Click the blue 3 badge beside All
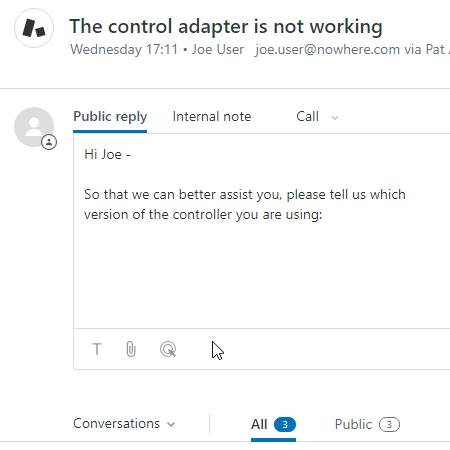Screen dimensions: 450x450 pos(285,424)
